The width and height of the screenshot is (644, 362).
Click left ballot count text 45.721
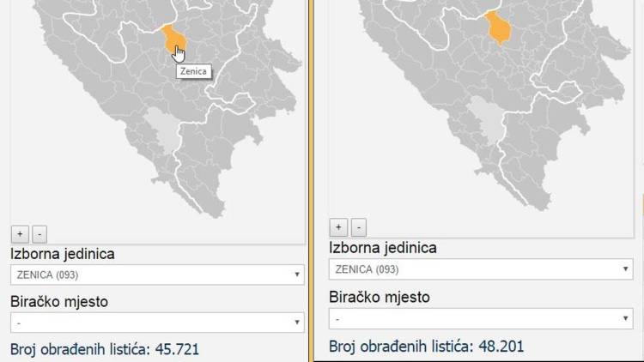(x=105, y=349)
